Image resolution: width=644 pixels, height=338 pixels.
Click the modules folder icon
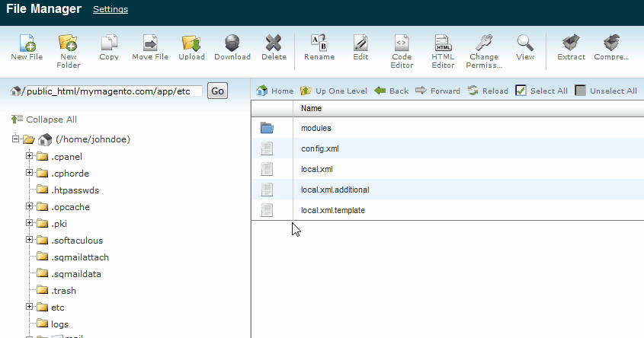pyautogui.click(x=267, y=128)
